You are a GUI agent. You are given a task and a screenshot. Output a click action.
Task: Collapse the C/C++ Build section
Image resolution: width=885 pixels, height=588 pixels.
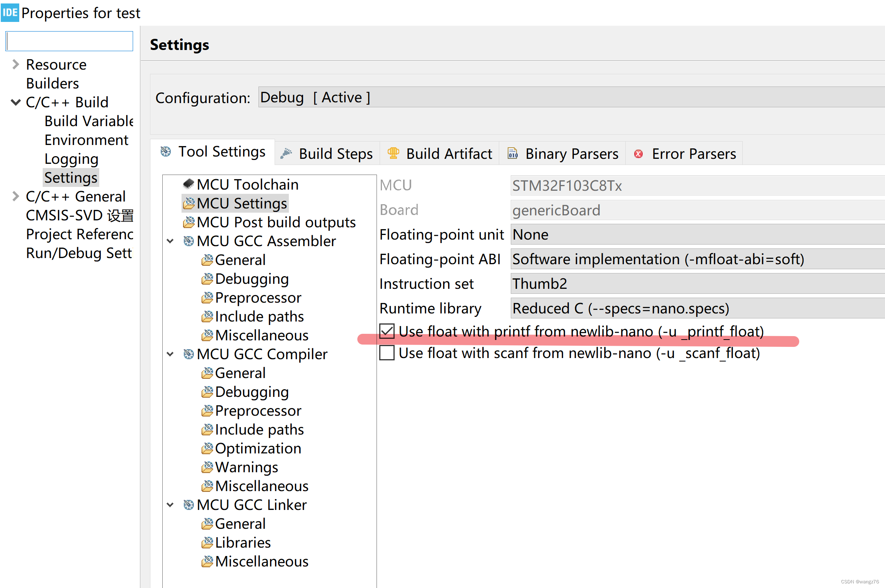16,102
